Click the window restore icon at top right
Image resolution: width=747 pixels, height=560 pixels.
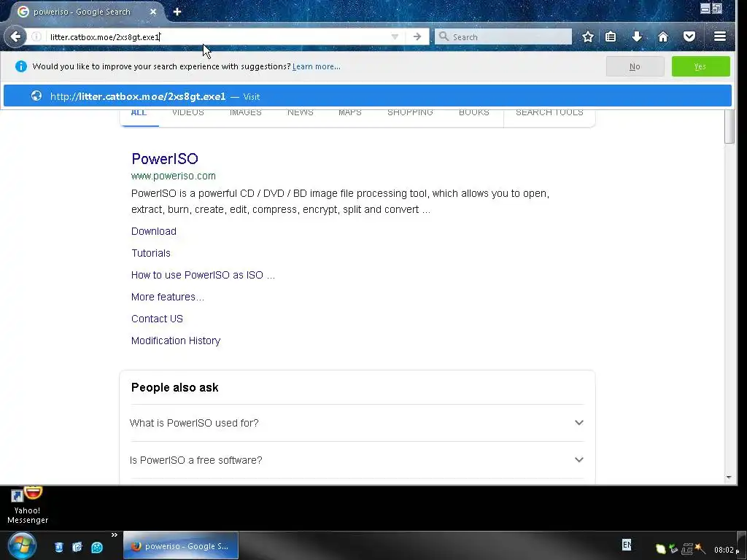tap(717, 7)
